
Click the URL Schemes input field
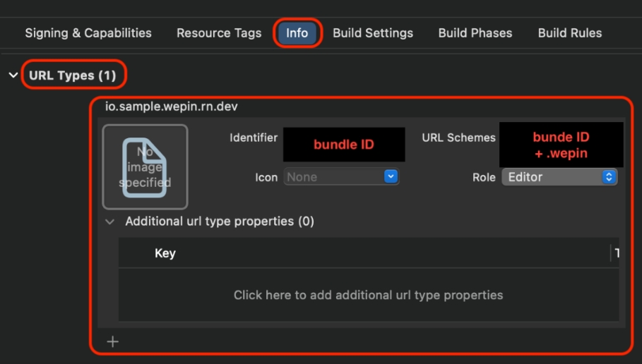561,145
